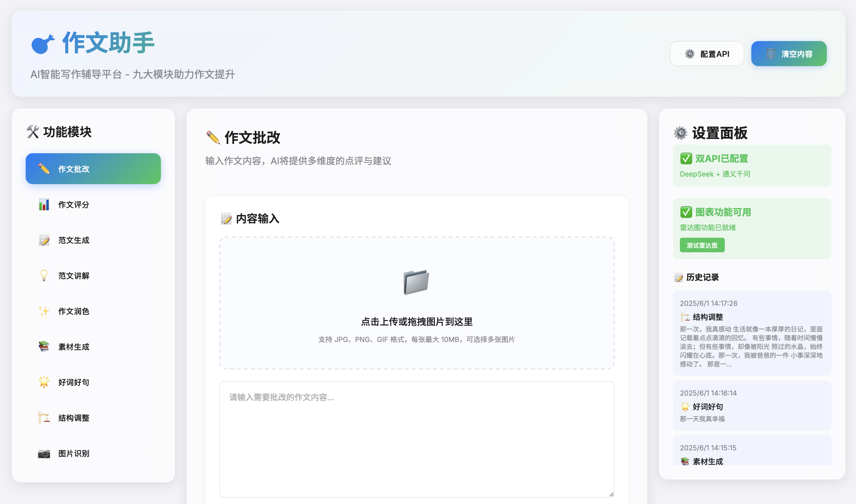Click the 测试雷达图 button
856x504 pixels.
(702, 245)
